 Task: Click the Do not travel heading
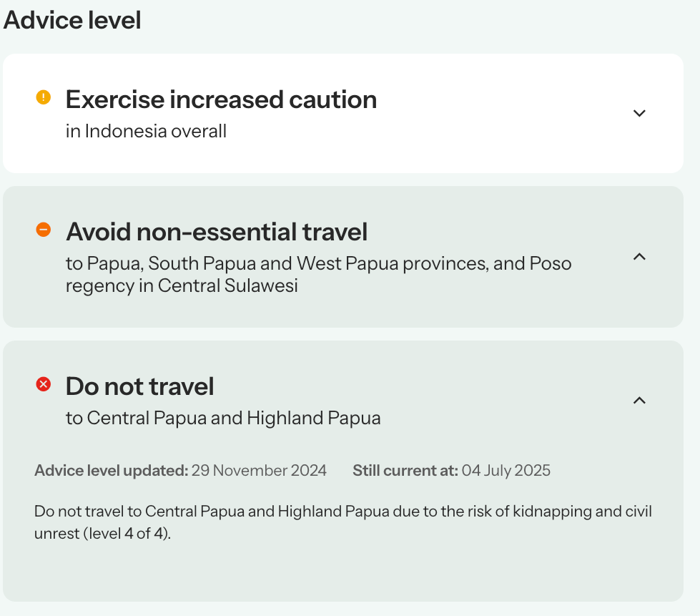(x=139, y=386)
